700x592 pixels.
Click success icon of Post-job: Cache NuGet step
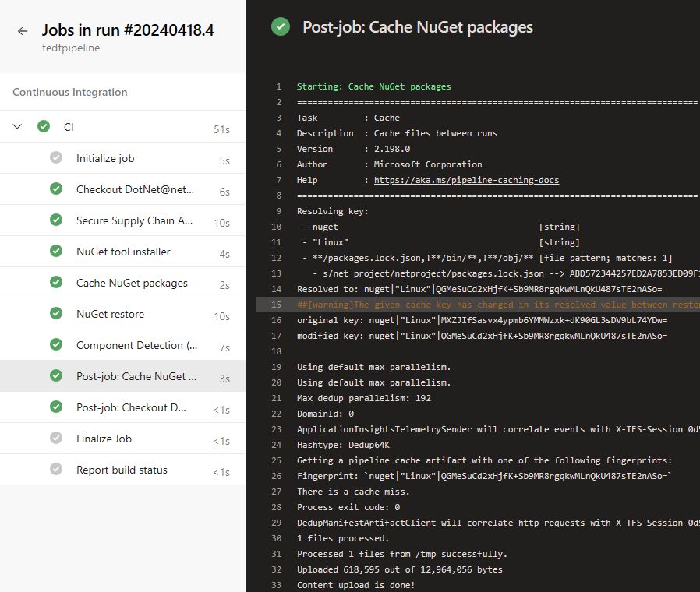click(56, 376)
